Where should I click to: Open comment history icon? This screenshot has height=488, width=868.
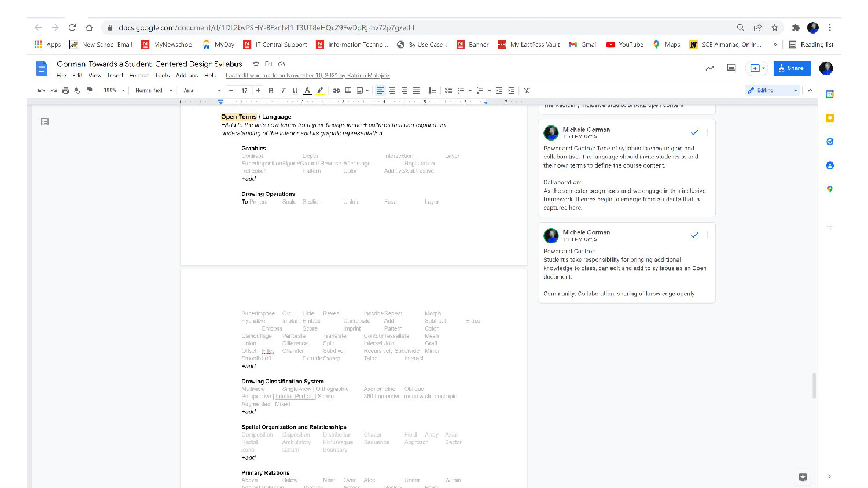click(x=731, y=68)
